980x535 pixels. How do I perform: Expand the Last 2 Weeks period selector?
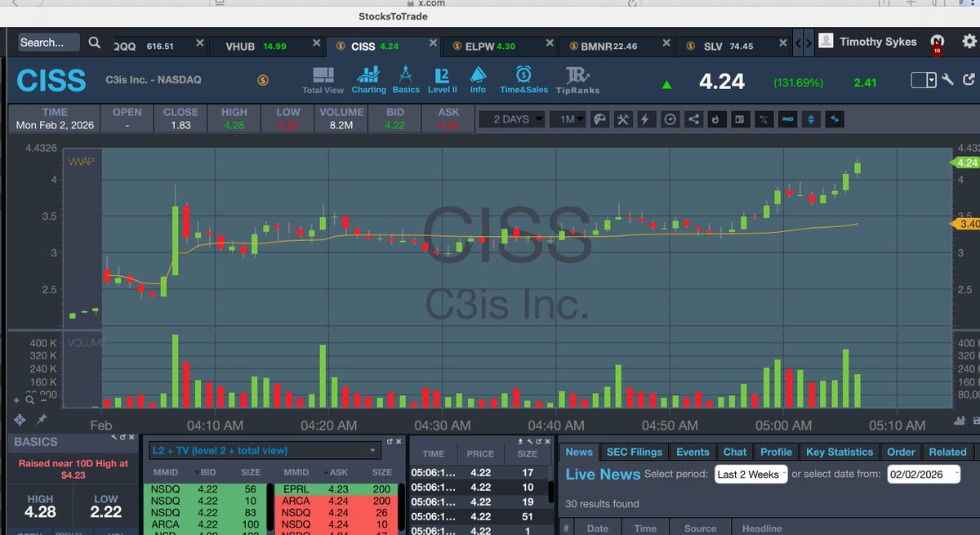click(751, 474)
